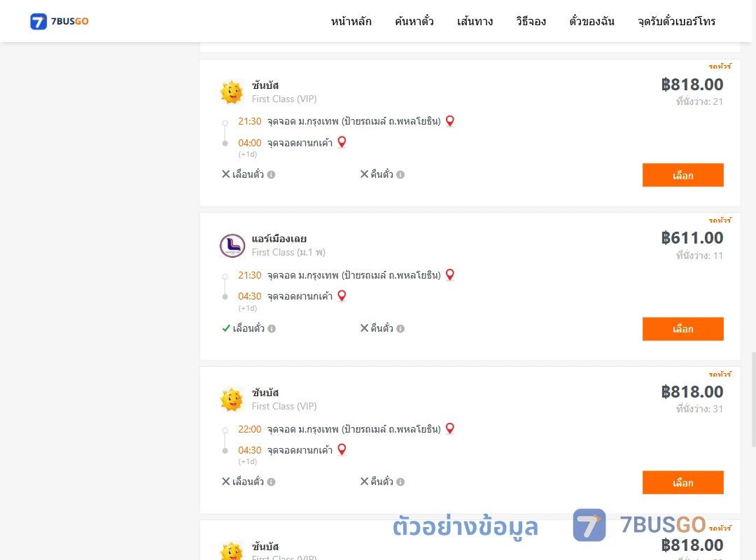The image size is (756, 560).
Task: Show คืนตั๋ว info icon on the 21:30 ชันบัส card
Action: [400, 174]
